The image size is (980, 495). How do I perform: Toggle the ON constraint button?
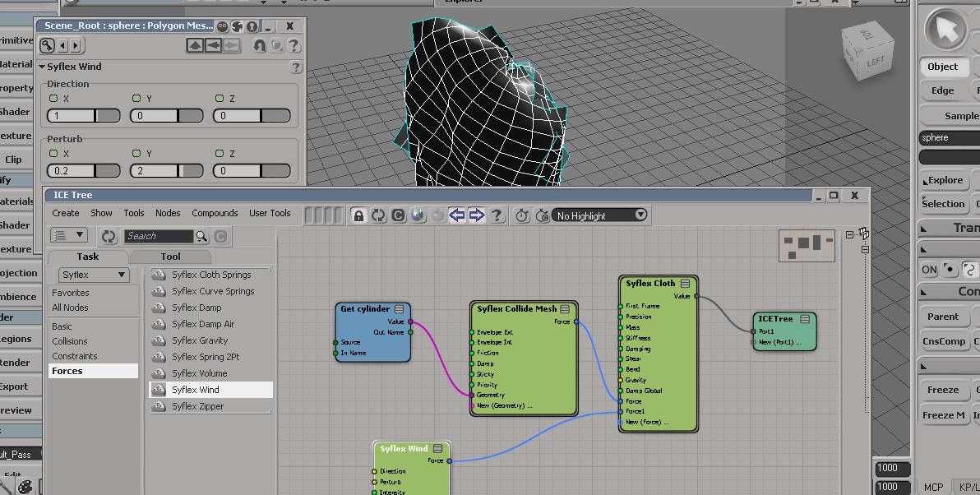(x=929, y=270)
